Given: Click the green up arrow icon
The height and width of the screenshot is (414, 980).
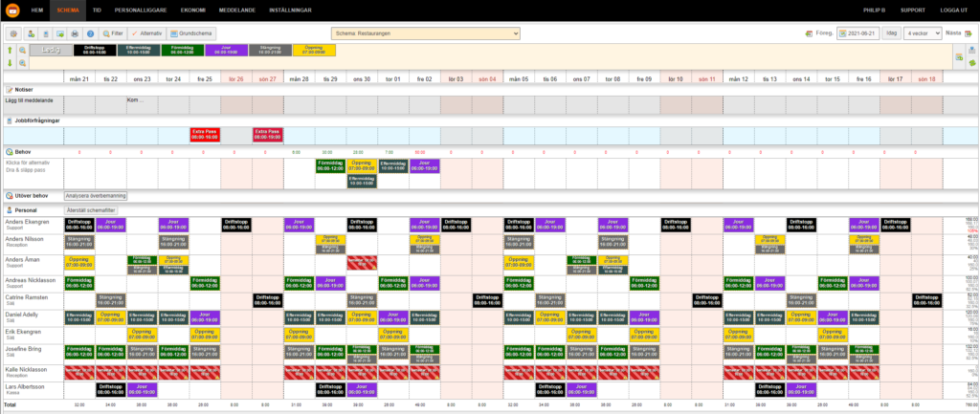Looking at the screenshot, I should (x=10, y=50).
